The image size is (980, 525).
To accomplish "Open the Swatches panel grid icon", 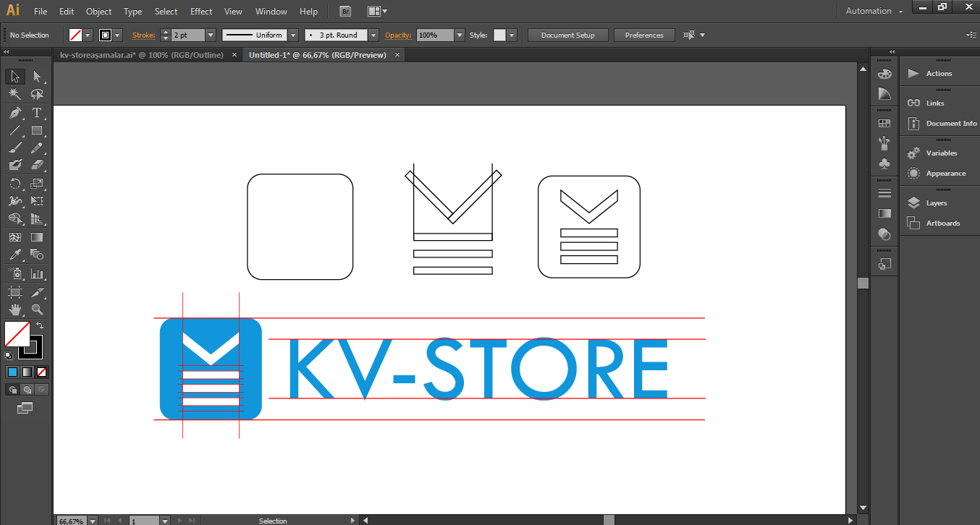I will click(884, 124).
